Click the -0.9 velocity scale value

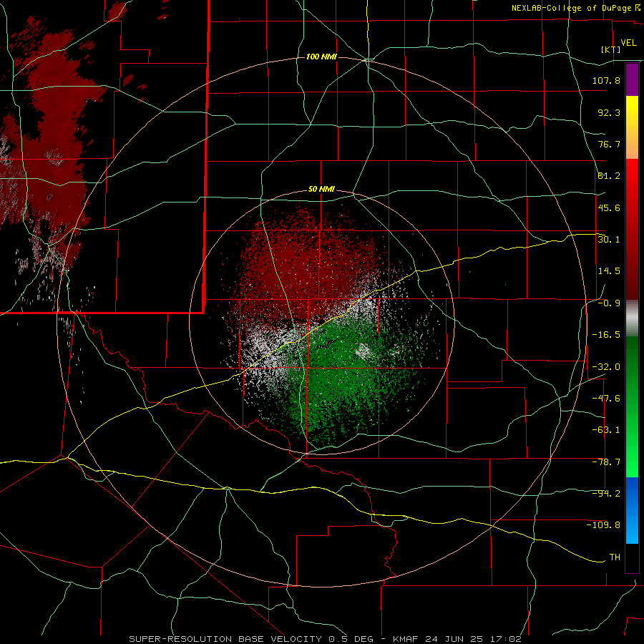(x=609, y=303)
